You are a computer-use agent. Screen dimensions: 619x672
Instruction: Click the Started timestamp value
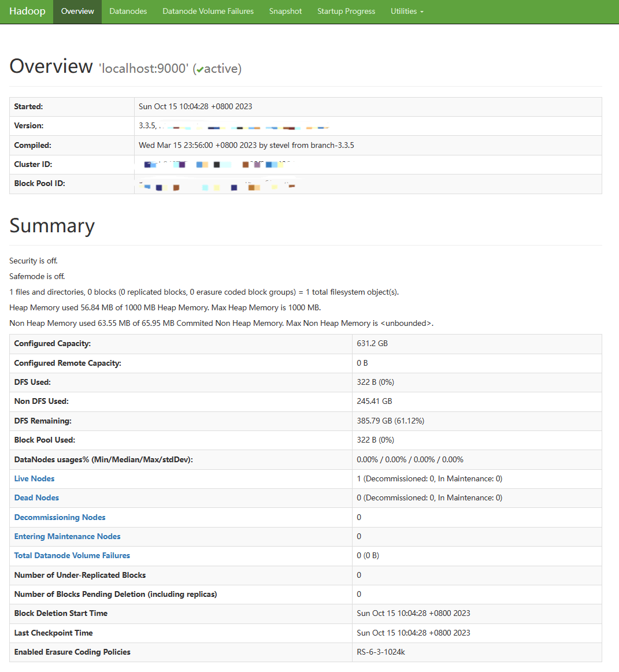195,106
